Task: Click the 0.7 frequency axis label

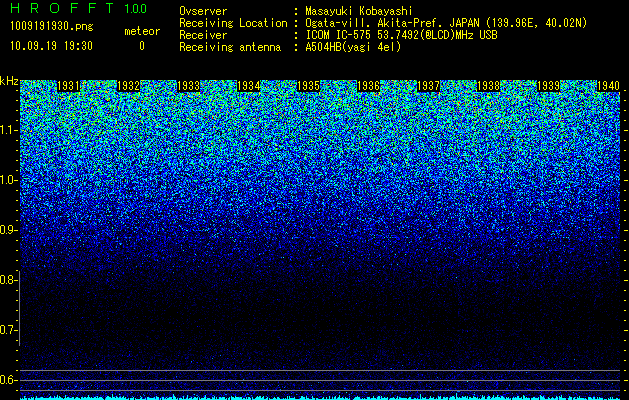Action: [8, 330]
